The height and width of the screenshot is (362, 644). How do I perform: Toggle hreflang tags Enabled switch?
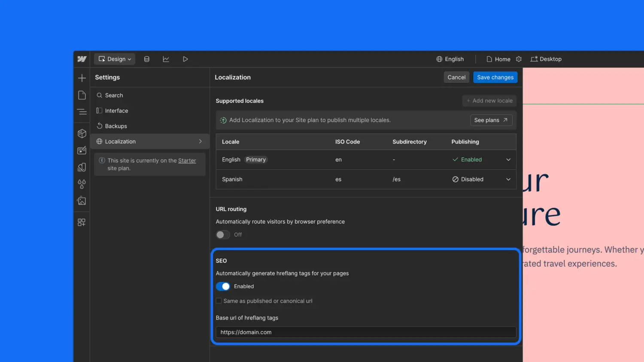(223, 287)
